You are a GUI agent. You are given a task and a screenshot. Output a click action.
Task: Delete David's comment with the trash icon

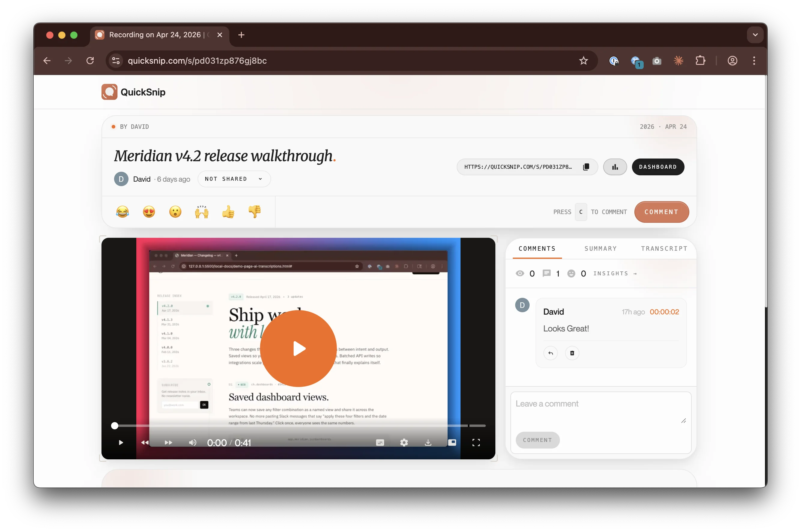pos(572,353)
